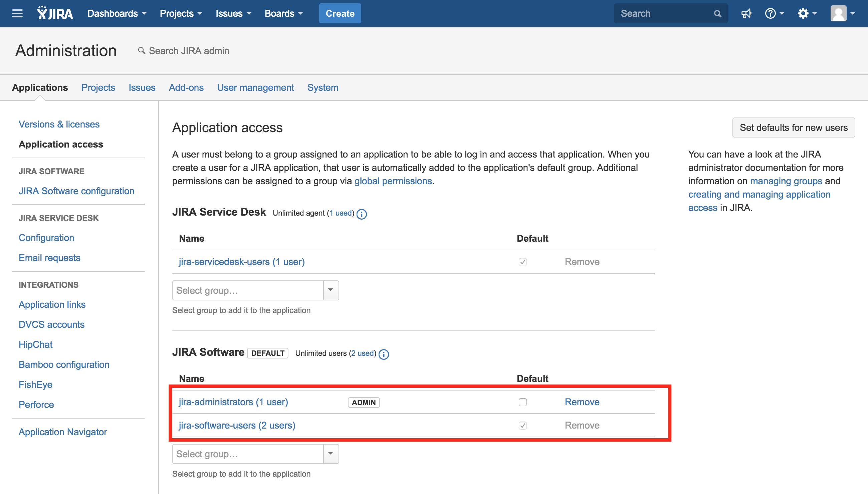The image size is (868, 494).
Task: Click the JIRA logo
Action: click(x=55, y=14)
